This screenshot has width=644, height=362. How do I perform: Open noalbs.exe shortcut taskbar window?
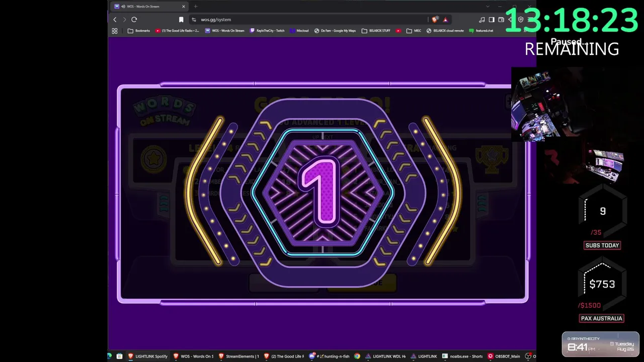[462, 356]
